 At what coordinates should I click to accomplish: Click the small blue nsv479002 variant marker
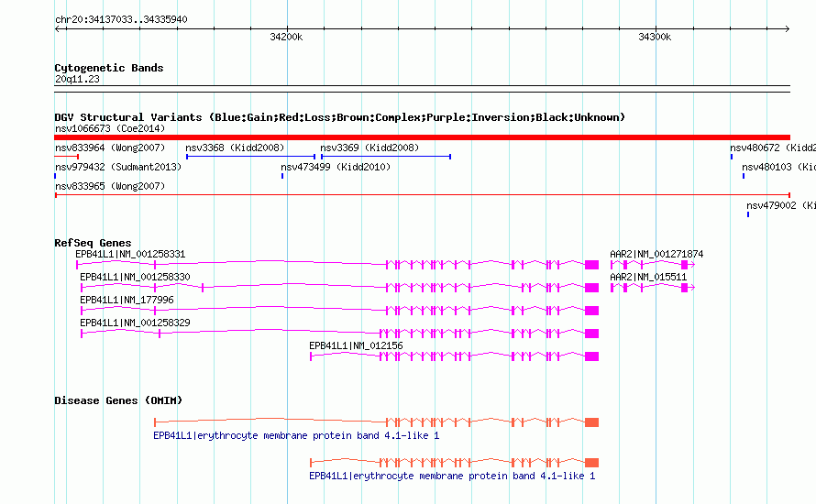748,214
